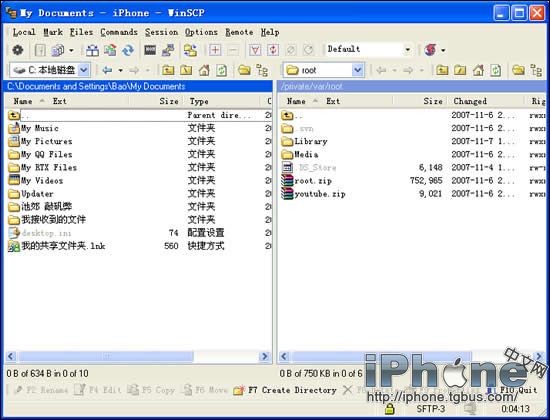Go to local home directory icon
This screenshot has height=420, width=550.
pos(204,70)
